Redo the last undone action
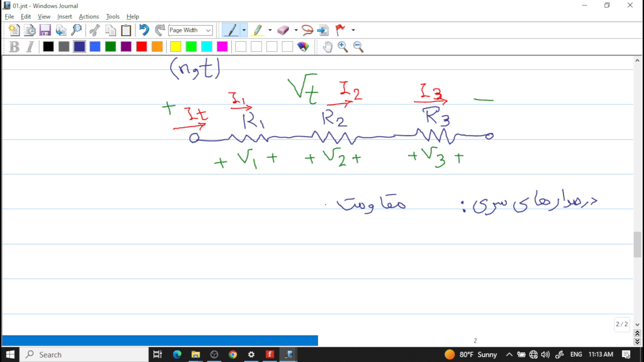Viewport: 644px width, 362px height. [160, 30]
